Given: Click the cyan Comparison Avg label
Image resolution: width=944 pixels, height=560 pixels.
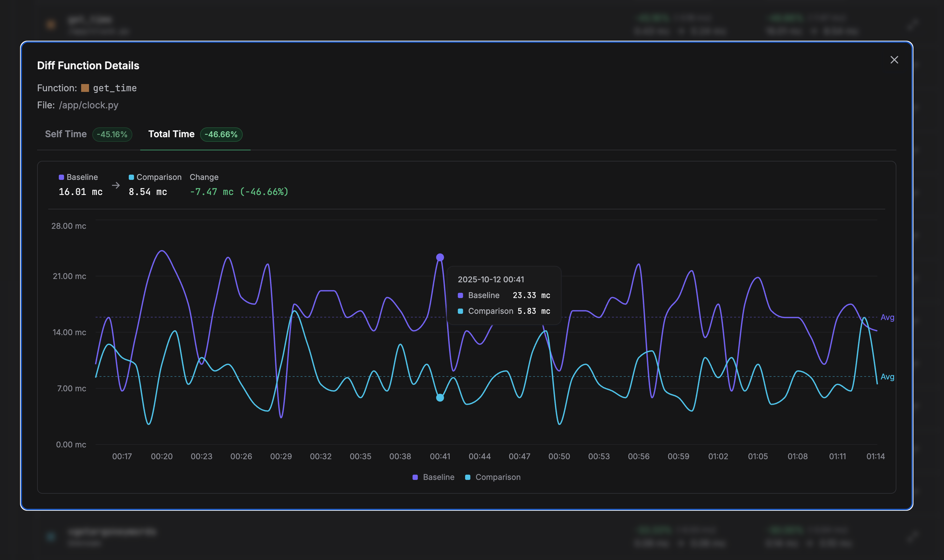Looking at the screenshot, I should point(887,377).
